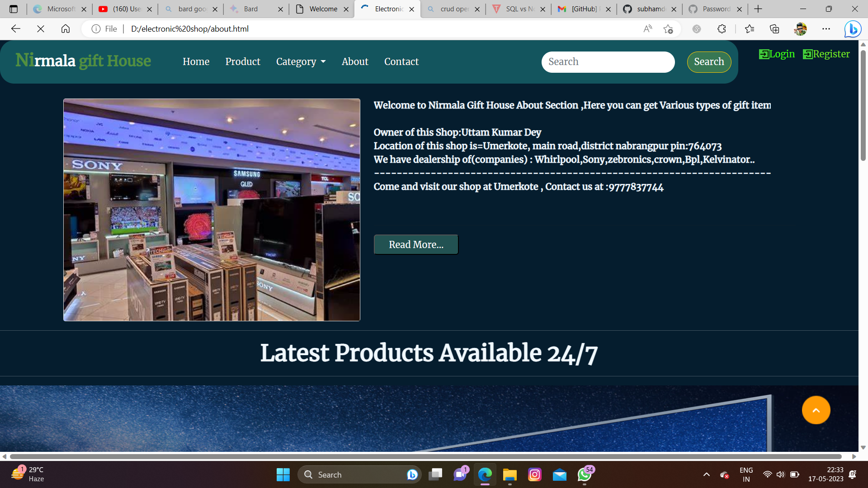The image size is (868, 488).
Task: Open the browser Settings and more menu
Action: coord(827,29)
